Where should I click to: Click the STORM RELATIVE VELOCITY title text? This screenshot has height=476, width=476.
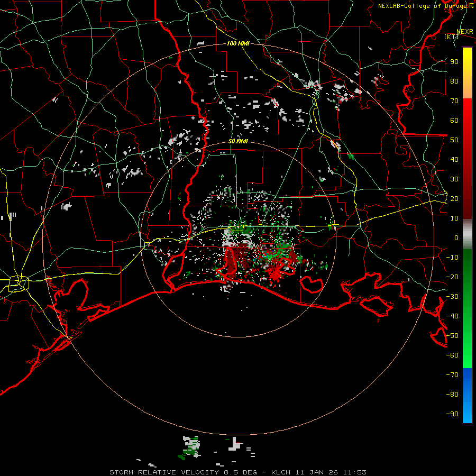point(164,472)
